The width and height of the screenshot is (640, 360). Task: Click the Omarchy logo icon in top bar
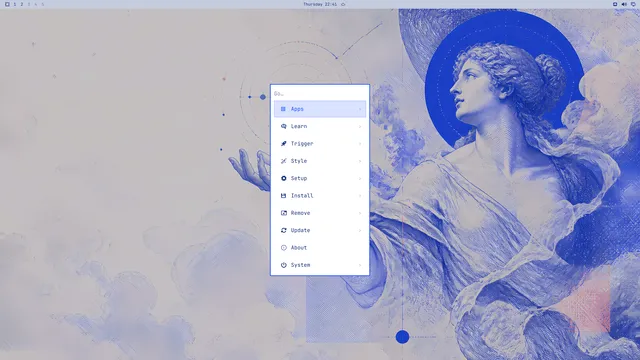point(7,4)
